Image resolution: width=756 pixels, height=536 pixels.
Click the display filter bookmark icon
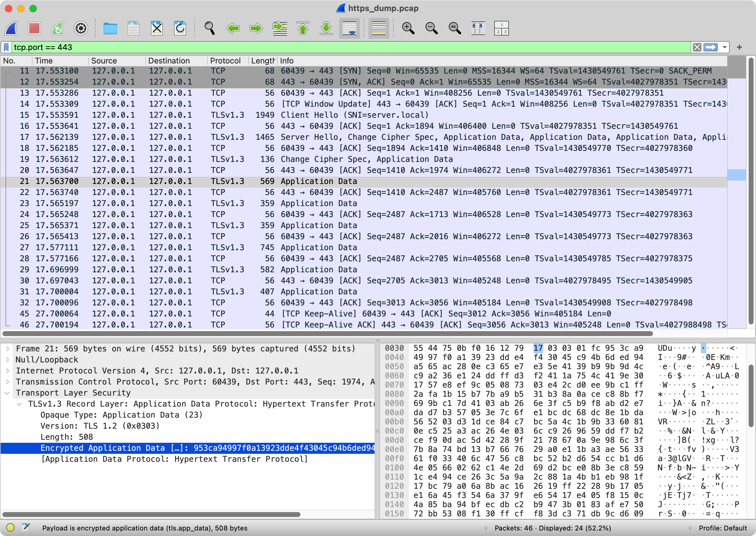6,47
